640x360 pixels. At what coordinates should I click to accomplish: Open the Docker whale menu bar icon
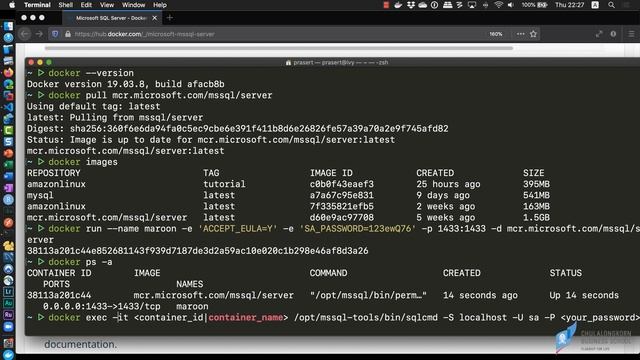coord(398,5)
